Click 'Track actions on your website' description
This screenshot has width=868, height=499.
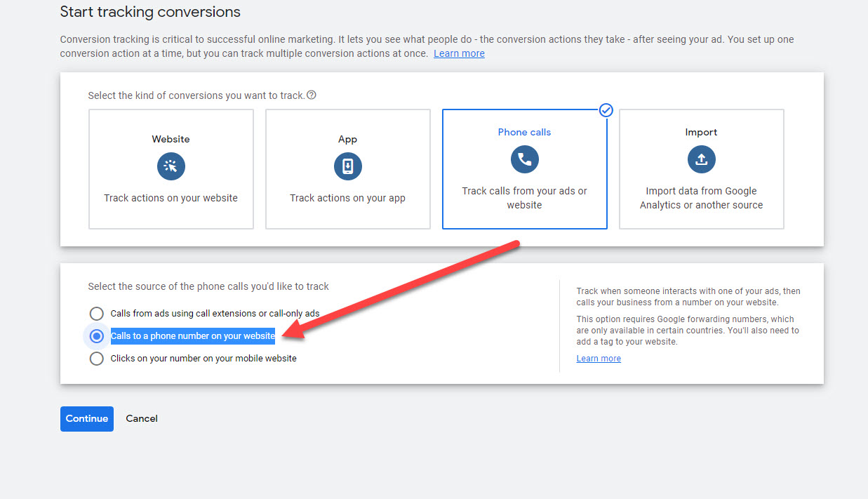coord(171,198)
